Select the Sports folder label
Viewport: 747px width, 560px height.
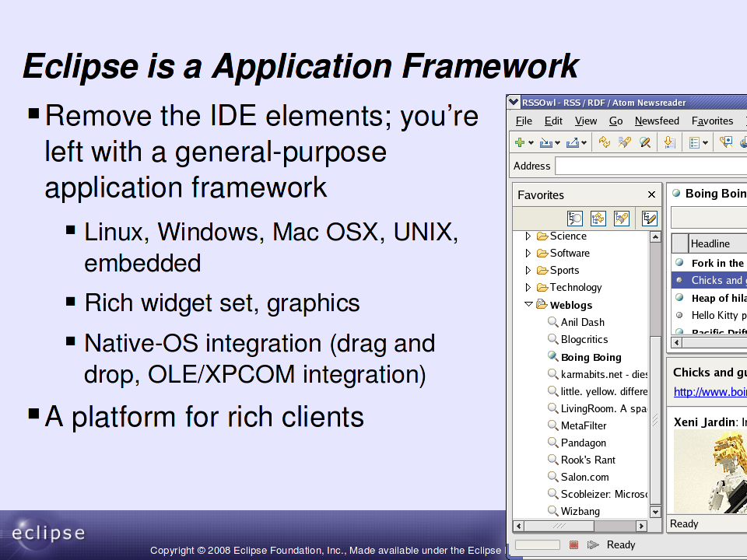[565, 271]
